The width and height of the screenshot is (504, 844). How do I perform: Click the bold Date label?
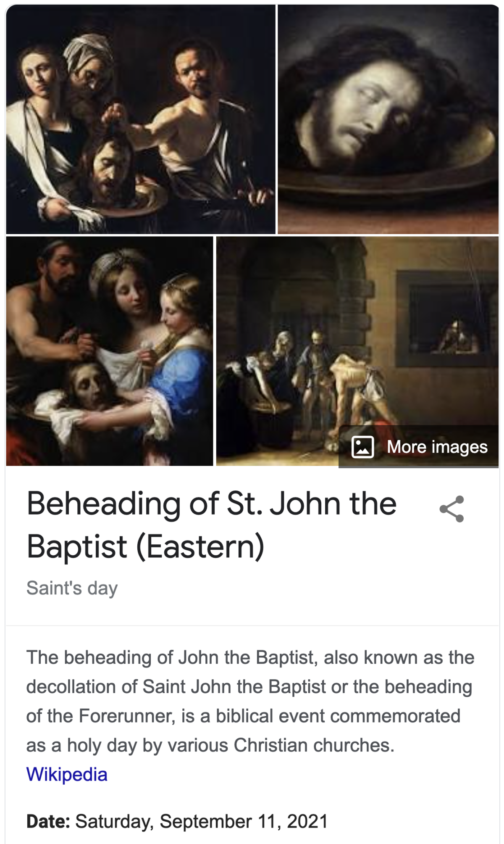pyautogui.click(x=48, y=821)
